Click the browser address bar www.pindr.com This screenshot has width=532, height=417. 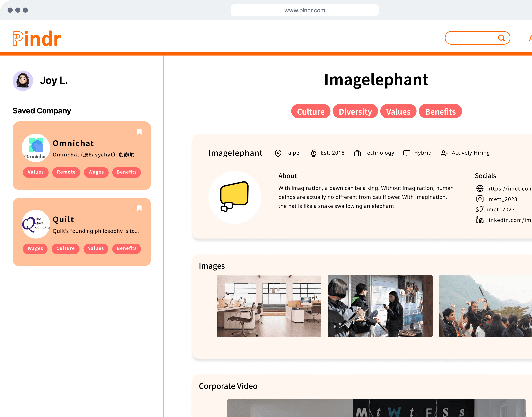point(305,10)
